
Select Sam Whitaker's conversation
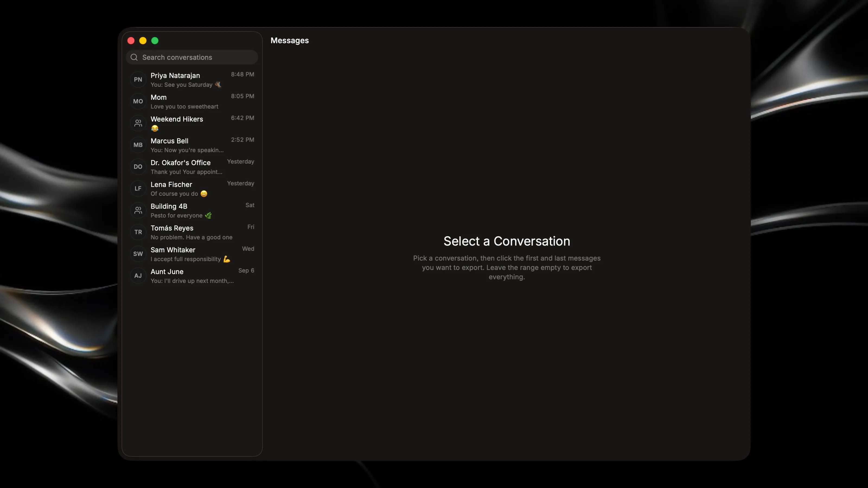pos(192,254)
